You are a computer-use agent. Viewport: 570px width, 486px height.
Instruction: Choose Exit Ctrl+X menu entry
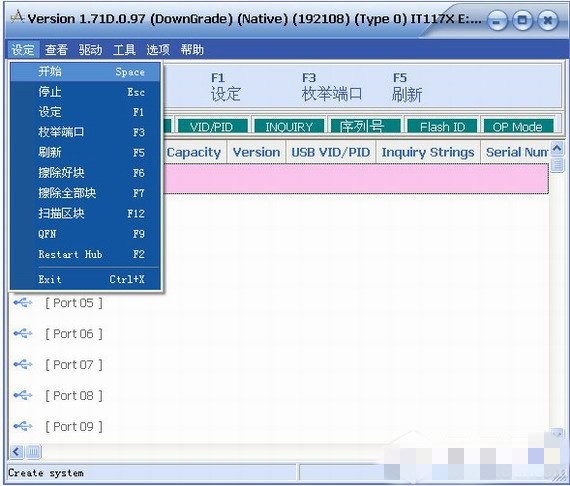click(85, 279)
